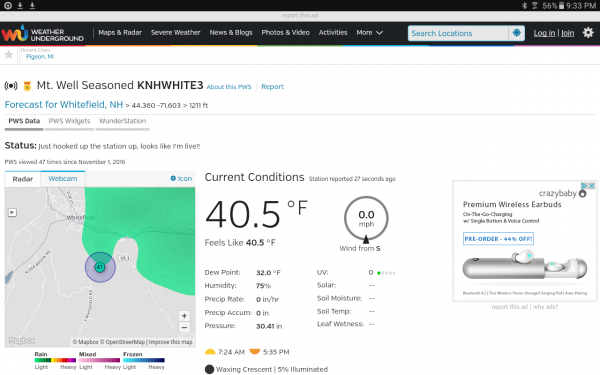The height and width of the screenshot is (375, 600).
Task: Click PRE-ORDER - 44% OFF button
Action: (498, 239)
